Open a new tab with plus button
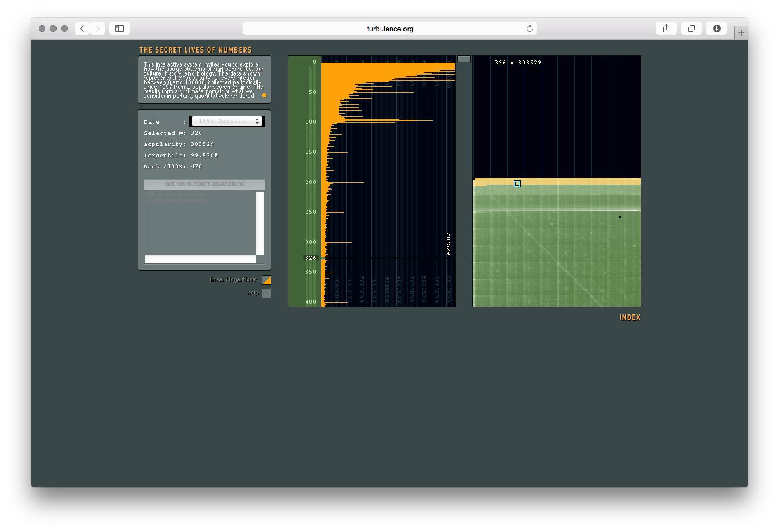Viewport: 779px width, 532px height. (x=741, y=32)
